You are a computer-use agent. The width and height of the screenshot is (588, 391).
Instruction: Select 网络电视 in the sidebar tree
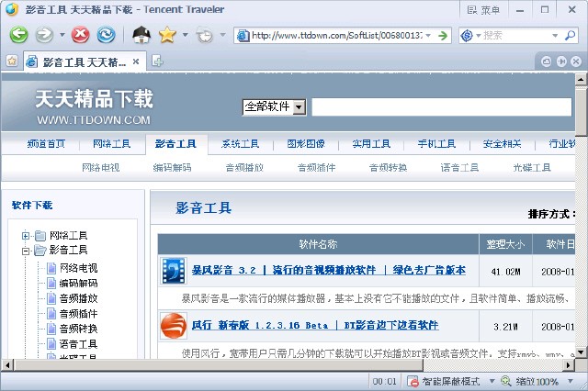pos(78,268)
